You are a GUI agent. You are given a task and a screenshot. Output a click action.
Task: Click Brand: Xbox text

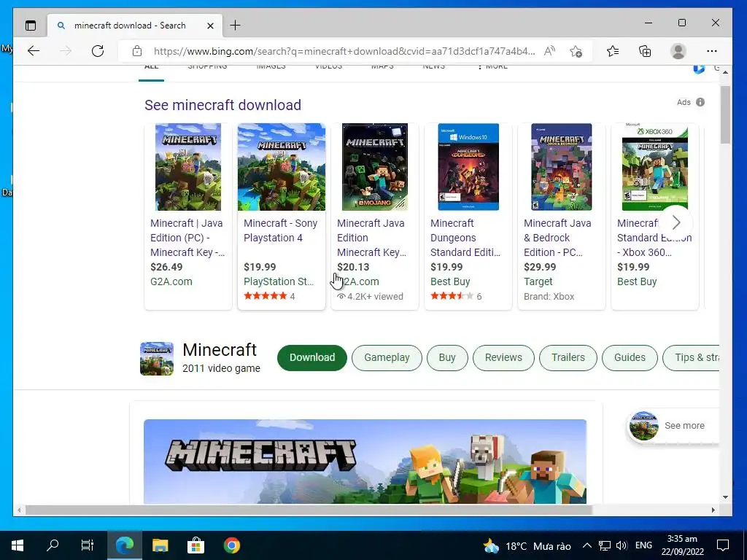pos(549,296)
